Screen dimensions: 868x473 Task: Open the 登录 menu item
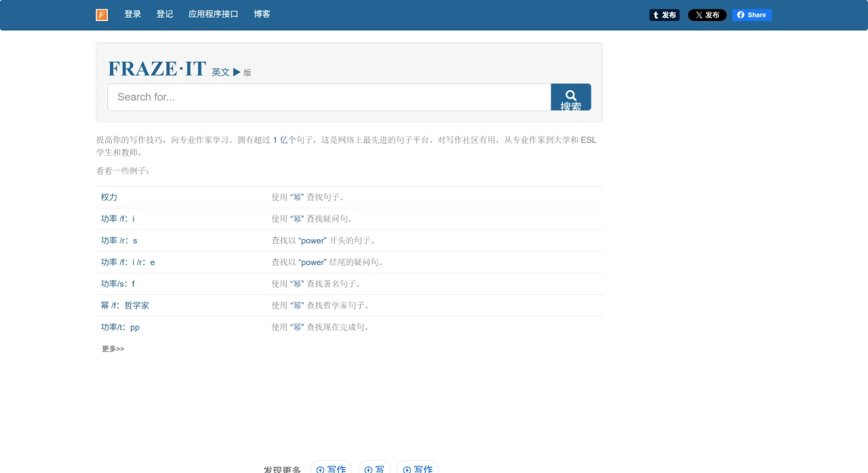click(132, 14)
